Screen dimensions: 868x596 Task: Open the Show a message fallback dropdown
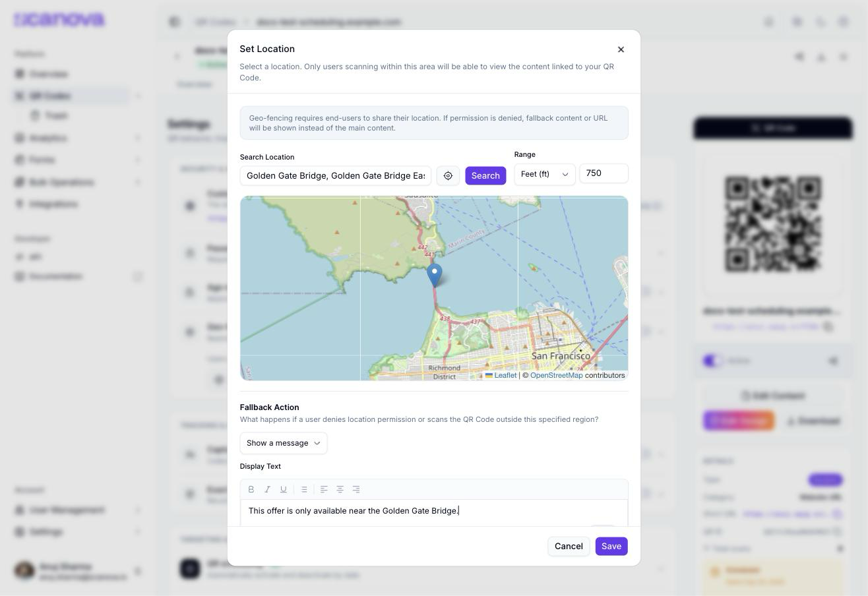coord(284,443)
